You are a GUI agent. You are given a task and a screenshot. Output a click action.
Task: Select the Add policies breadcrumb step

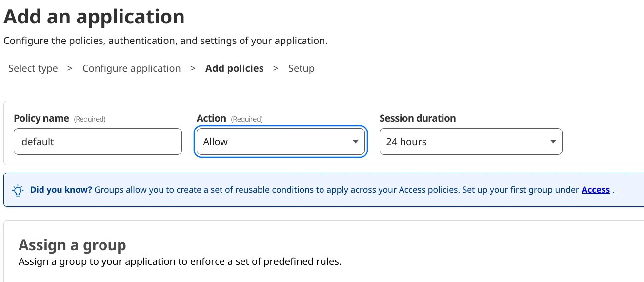pyautogui.click(x=234, y=68)
